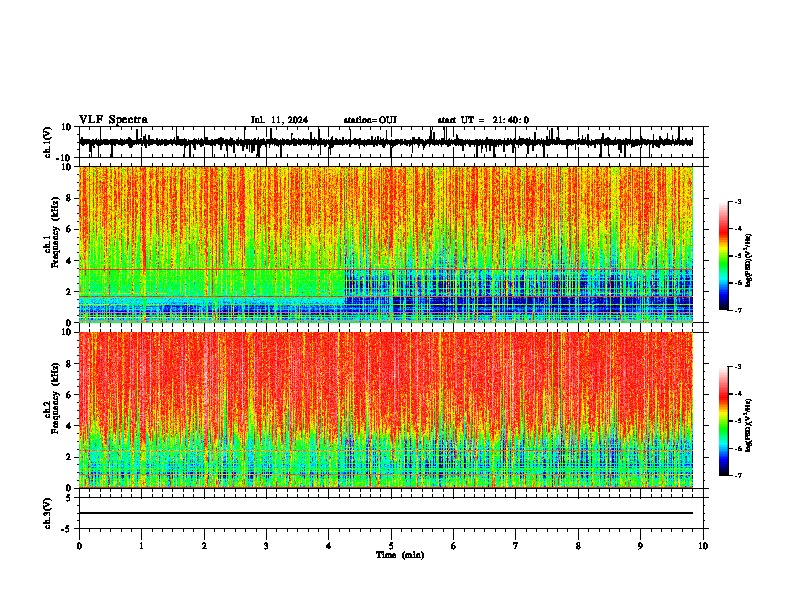Click the 'VLF Spectra' title text

113,120
